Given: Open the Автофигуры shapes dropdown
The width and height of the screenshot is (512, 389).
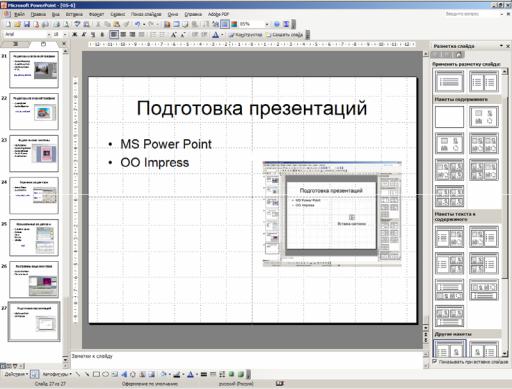Looking at the screenshot, I should coord(57,374).
